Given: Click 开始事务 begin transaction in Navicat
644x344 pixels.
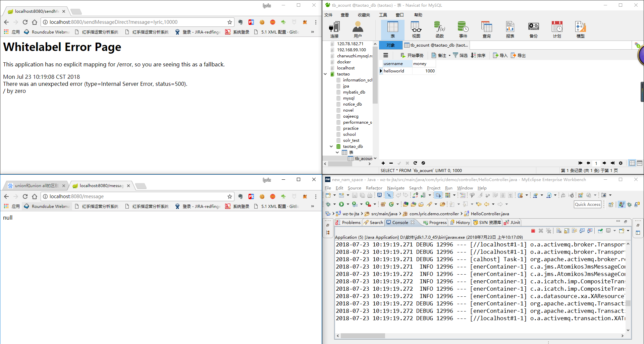Looking at the screenshot, I should coord(412,56).
